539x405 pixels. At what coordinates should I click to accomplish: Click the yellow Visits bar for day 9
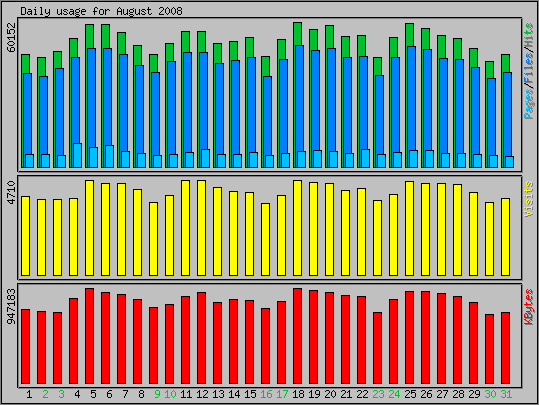(153, 239)
